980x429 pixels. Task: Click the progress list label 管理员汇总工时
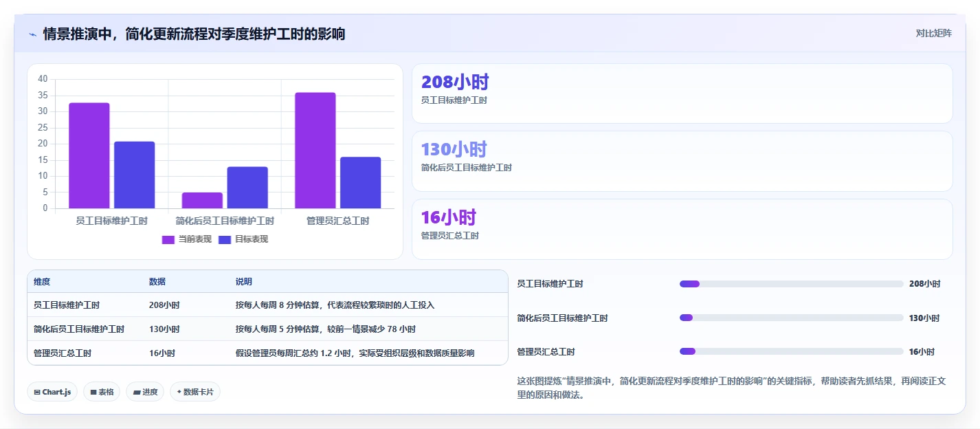(x=546, y=351)
